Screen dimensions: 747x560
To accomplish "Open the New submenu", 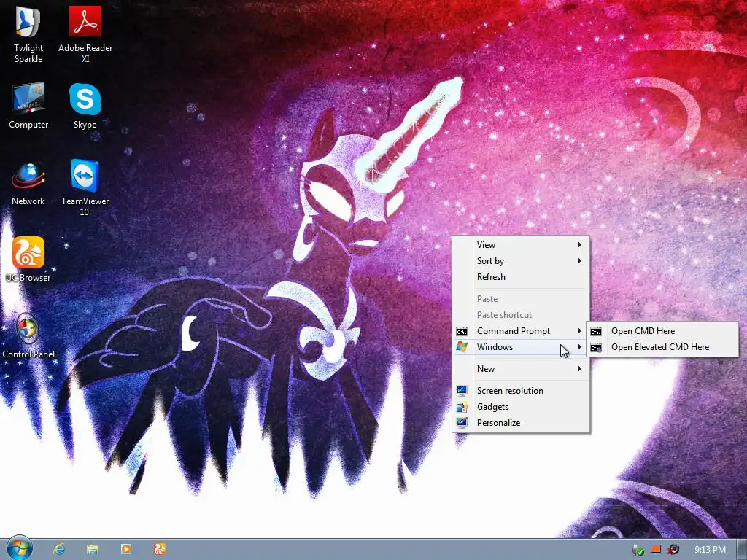I will point(521,369).
